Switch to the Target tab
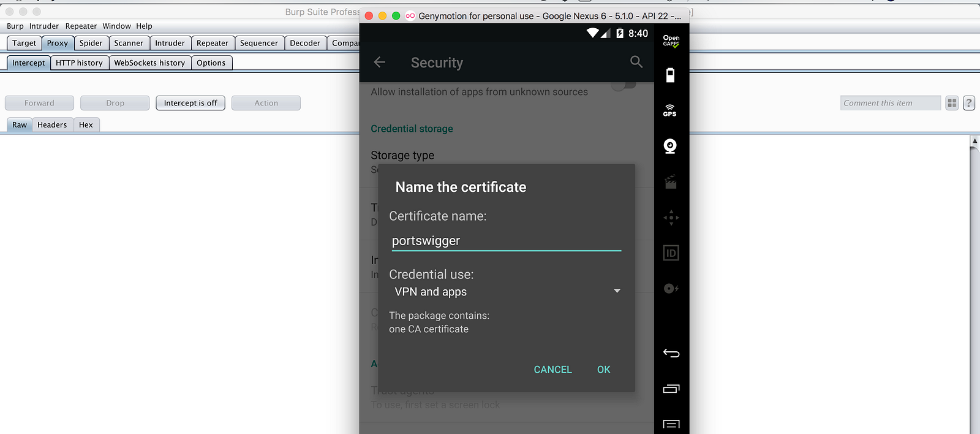Viewport: 980px width, 434px height. tap(24, 43)
